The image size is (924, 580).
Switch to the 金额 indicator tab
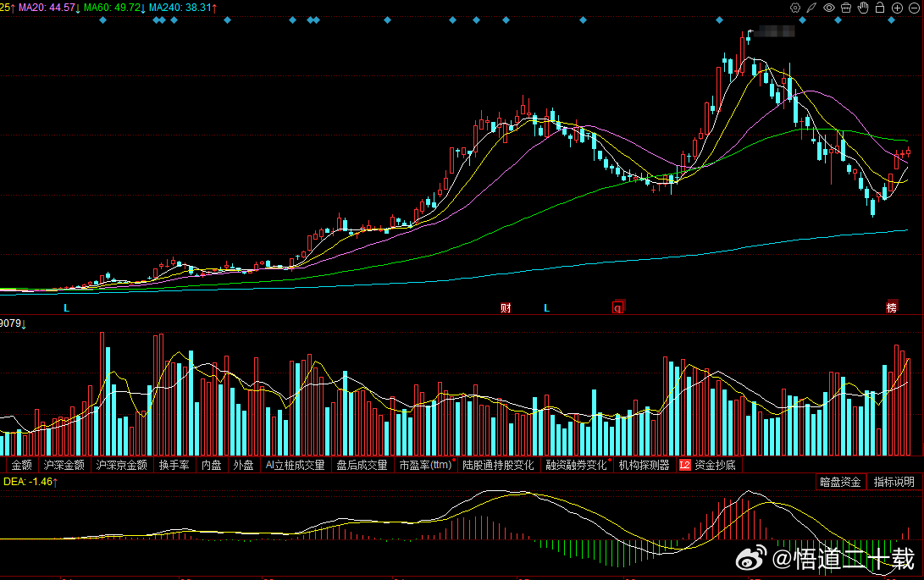click(x=22, y=465)
